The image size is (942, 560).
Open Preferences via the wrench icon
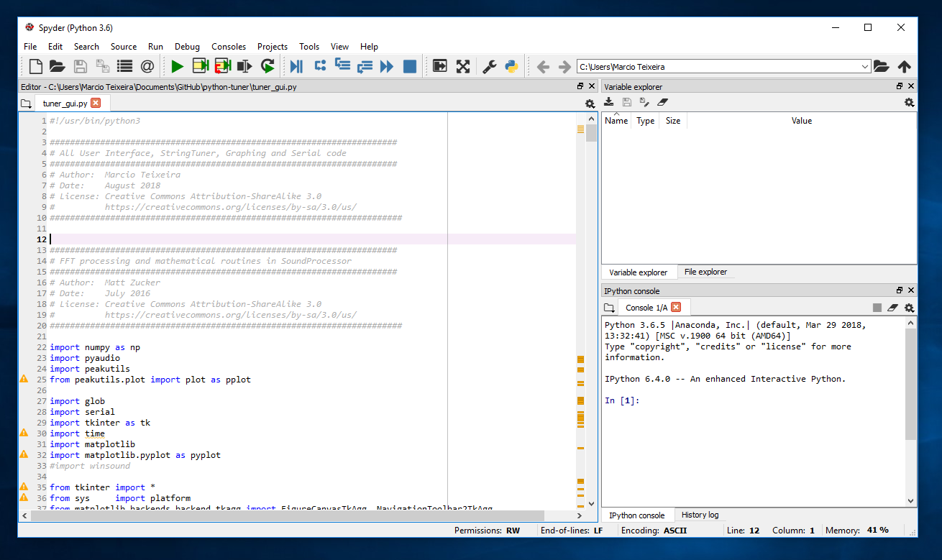489,67
